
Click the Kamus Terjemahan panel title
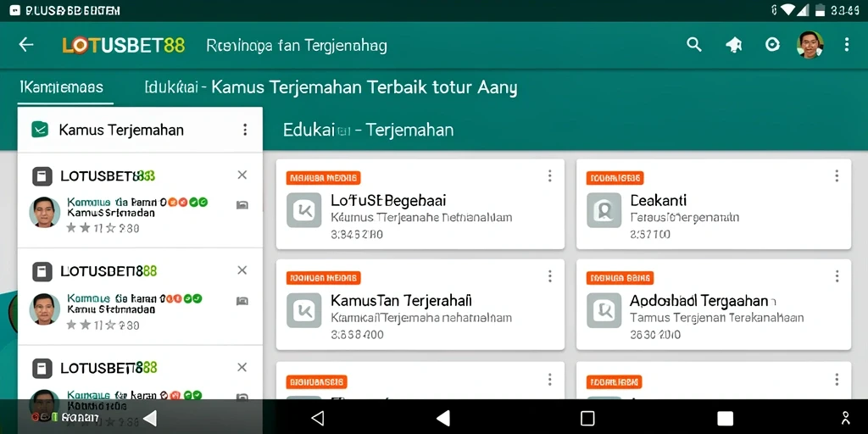pos(121,130)
